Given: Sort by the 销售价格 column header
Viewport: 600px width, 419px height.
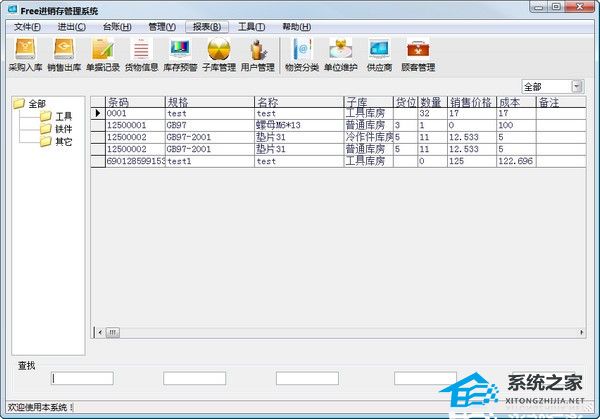Looking at the screenshot, I should click(x=472, y=102).
